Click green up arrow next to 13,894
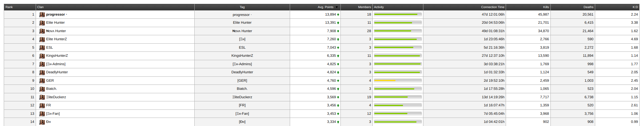 point(338,15)
